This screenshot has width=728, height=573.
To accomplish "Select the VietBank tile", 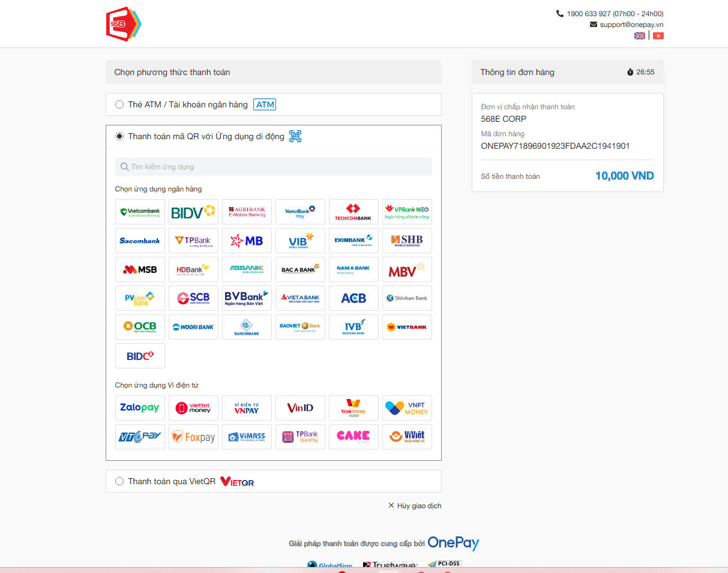I will 407,327.
